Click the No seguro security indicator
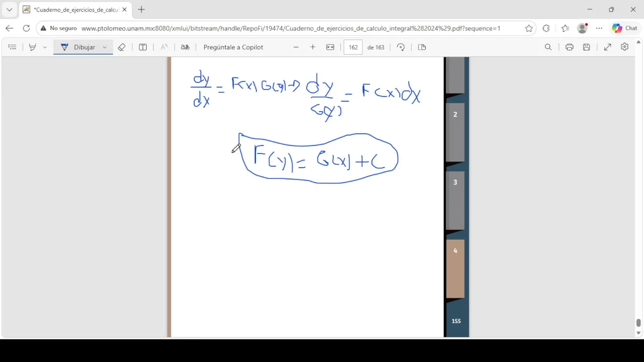This screenshot has height=362, width=644. click(58, 28)
